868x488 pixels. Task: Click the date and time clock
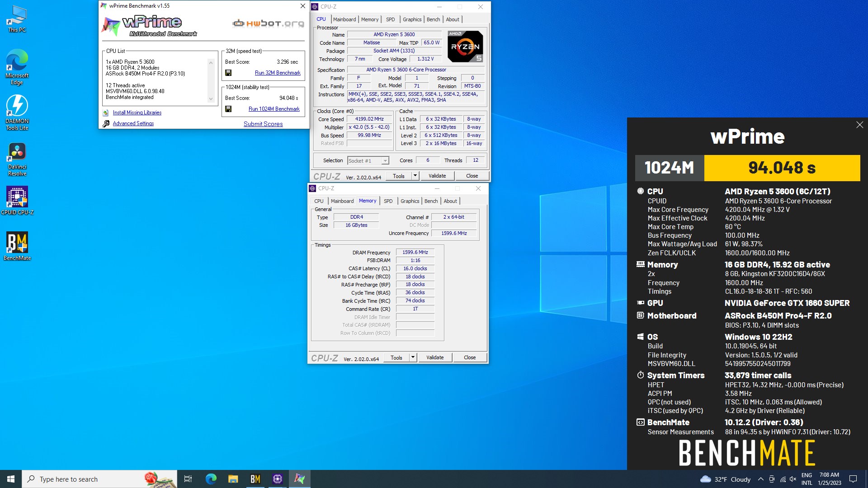click(x=830, y=479)
